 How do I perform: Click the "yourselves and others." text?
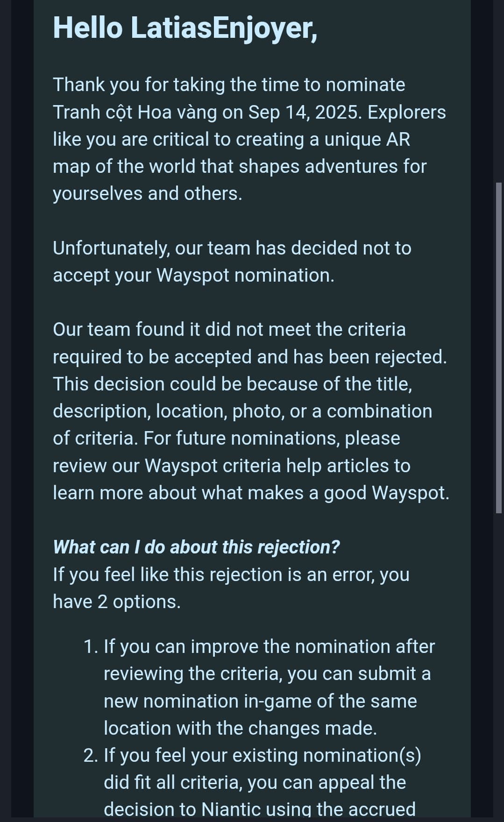(148, 193)
